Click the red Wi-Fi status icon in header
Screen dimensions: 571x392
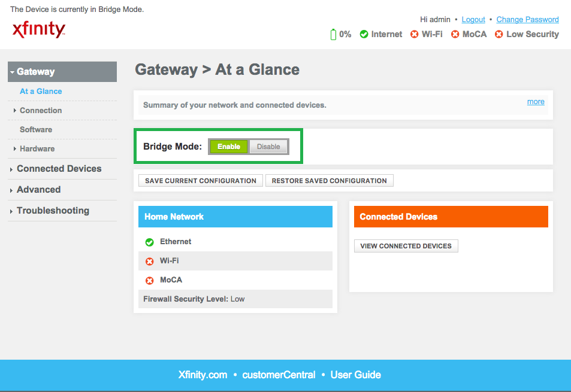coord(414,34)
